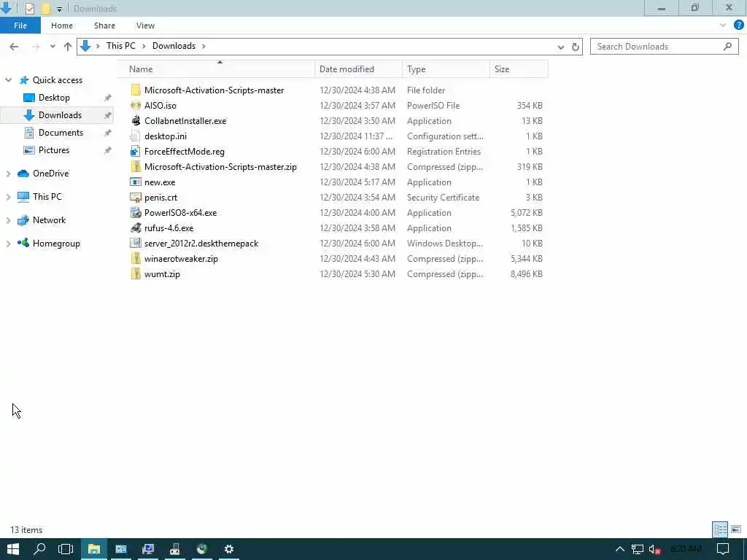Collapse the Quick access tree node
This screenshot has width=747, height=560.
[x=9, y=80]
